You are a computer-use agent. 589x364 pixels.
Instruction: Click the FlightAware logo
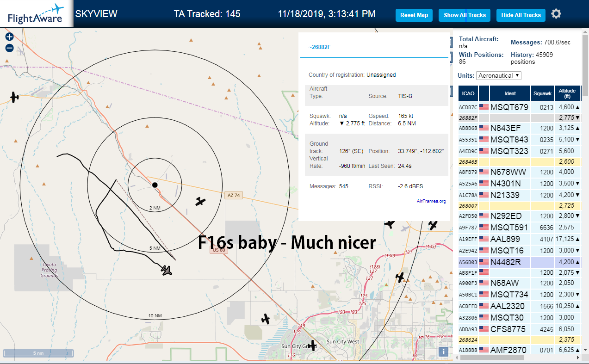36,14
